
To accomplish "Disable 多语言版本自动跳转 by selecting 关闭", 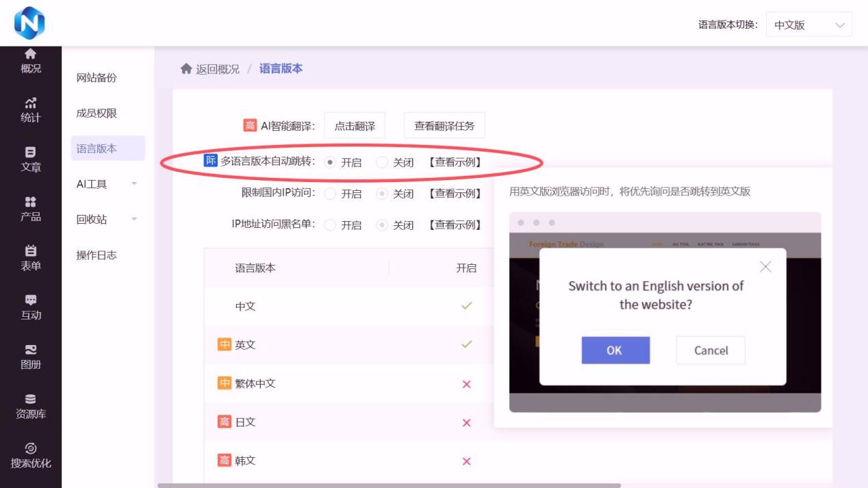I will tap(382, 162).
